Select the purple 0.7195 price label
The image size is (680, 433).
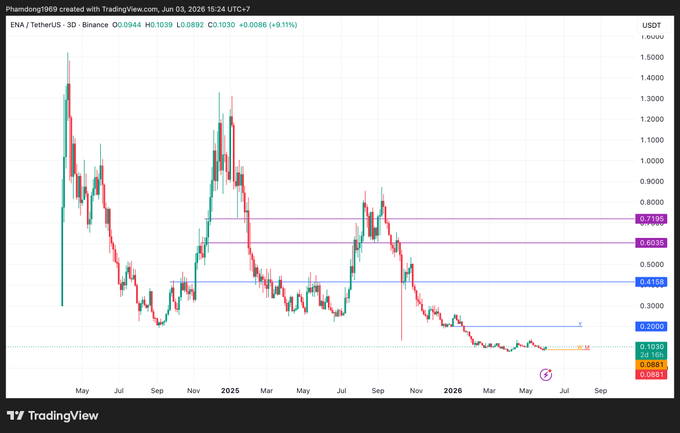coord(651,219)
